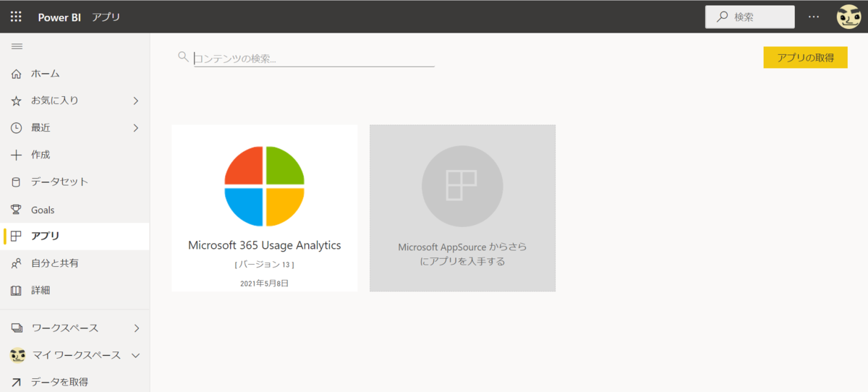Click the Learn book icon
868x392 pixels.
(17, 291)
